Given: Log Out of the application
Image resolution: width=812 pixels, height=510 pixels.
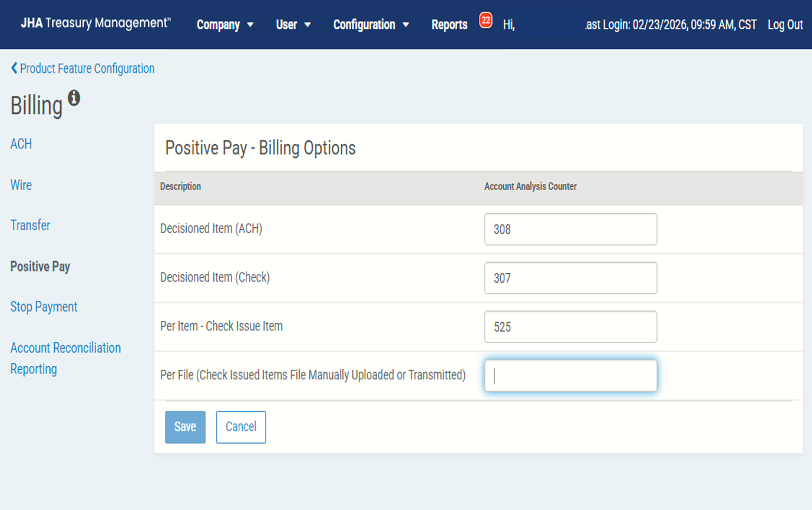Looking at the screenshot, I should (785, 25).
